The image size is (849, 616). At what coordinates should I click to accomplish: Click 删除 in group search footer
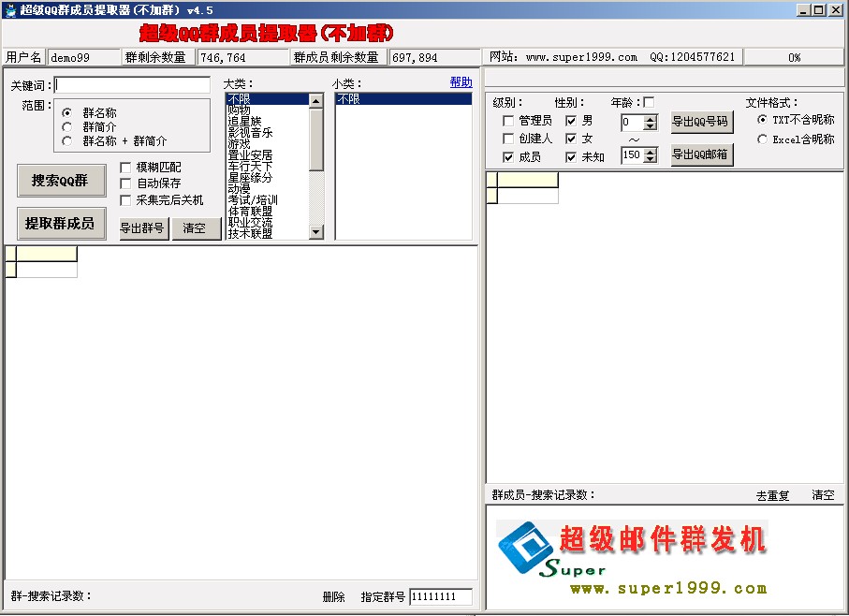point(333,596)
